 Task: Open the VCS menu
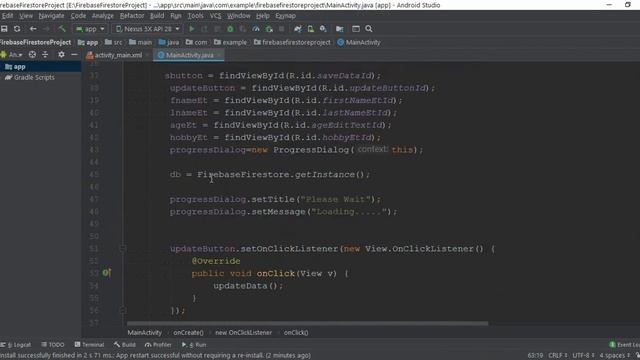pyautogui.click(x=216, y=16)
